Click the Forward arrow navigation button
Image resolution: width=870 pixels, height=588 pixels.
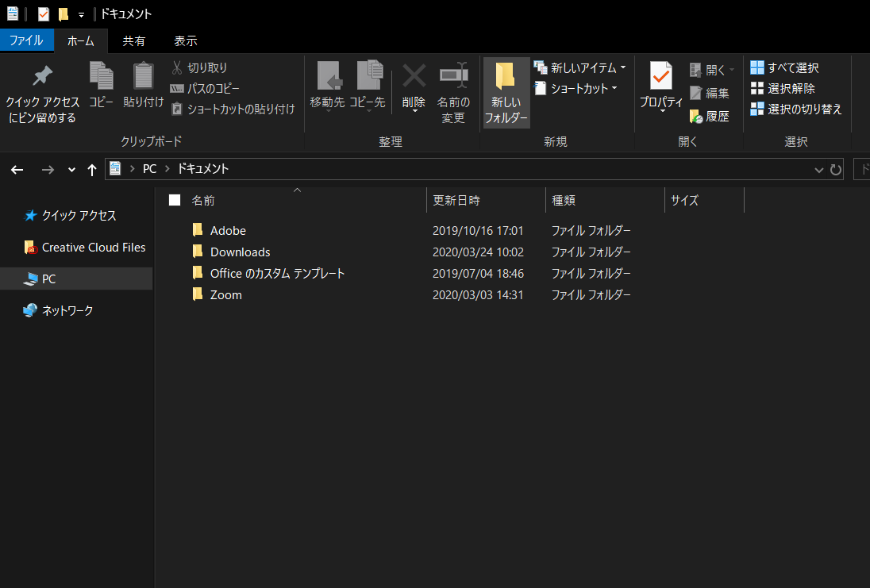(48, 170)
